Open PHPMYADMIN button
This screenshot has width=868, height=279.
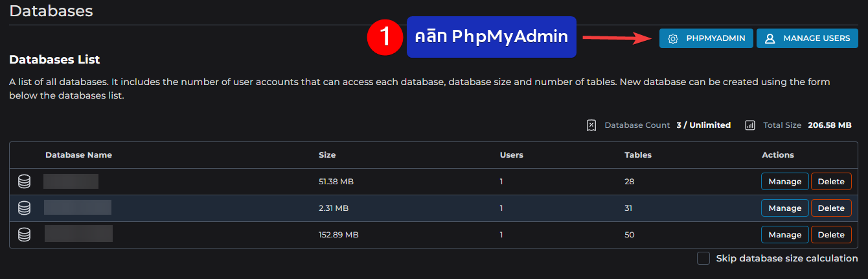[706, 38]
